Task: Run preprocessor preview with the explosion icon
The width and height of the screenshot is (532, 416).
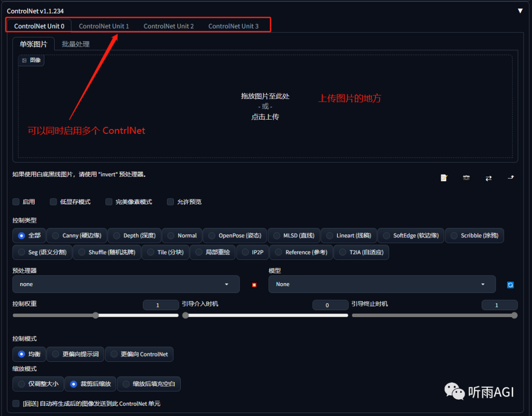Action: pyautogui.click(x=253, y=284)
